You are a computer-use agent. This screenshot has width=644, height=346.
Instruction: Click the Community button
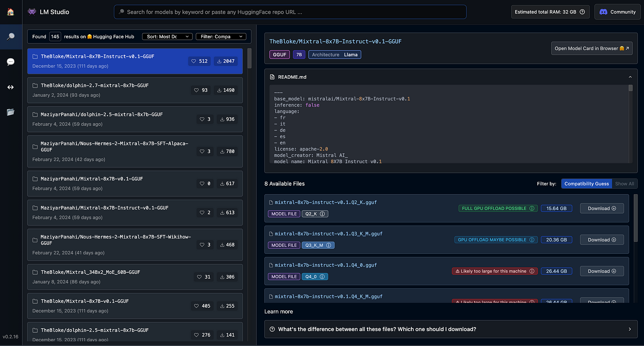617,12
